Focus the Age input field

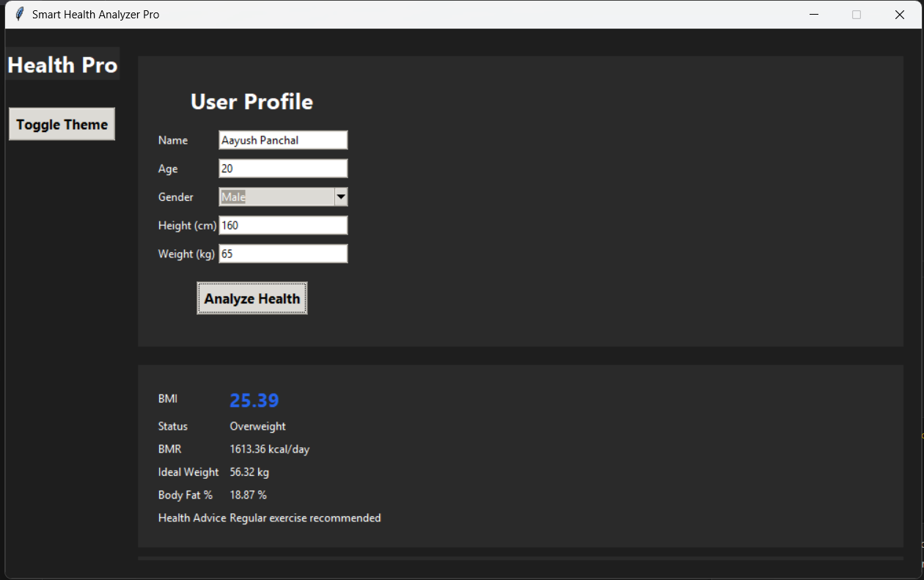click(x=282, y=169)
